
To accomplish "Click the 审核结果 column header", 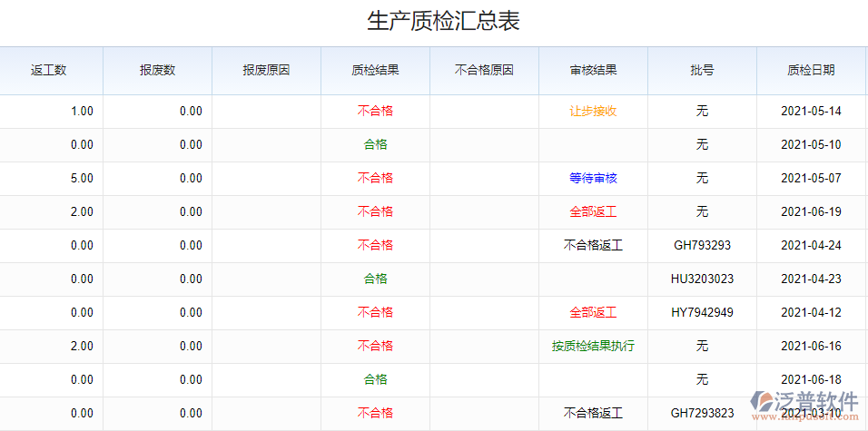I will (594, 70).
